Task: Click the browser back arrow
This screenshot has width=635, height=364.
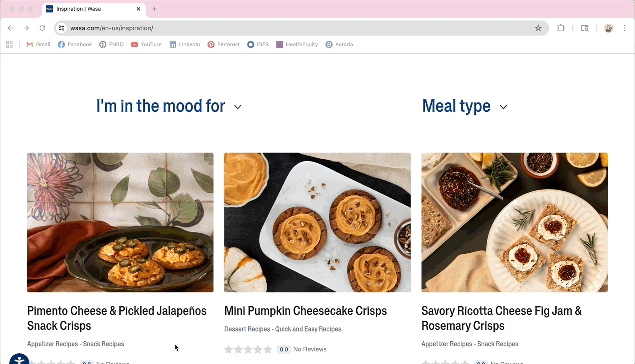Action: [x=10, y=28]
